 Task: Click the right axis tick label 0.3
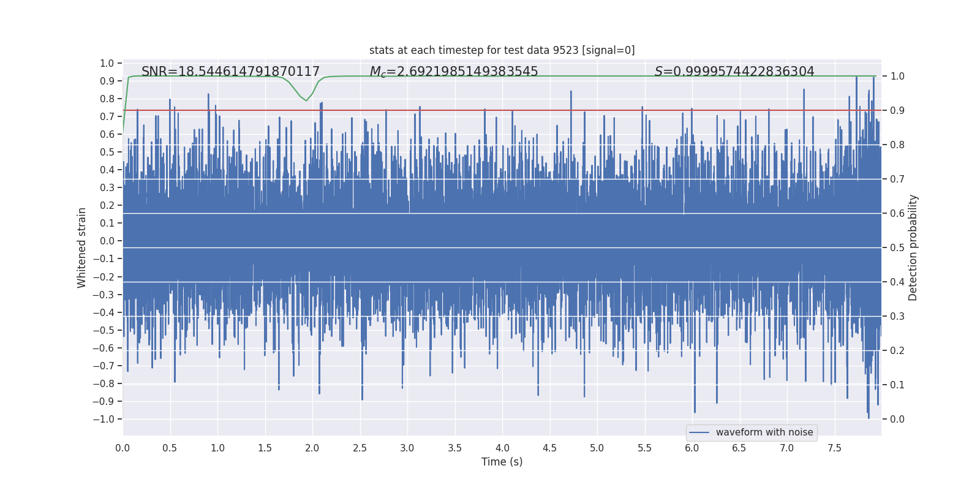pos(897,317)
